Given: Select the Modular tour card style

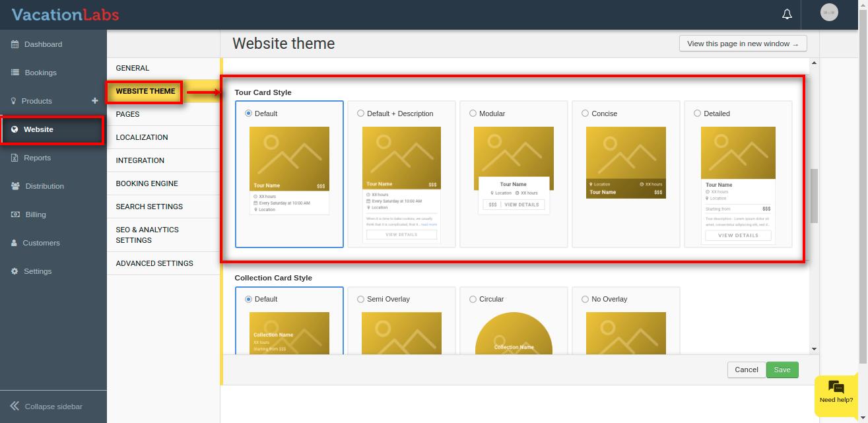Looking at the screenshot, I should [473, 114].
